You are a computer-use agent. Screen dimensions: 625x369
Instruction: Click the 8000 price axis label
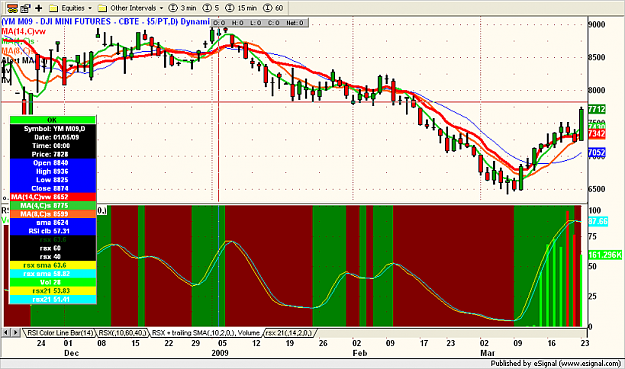tap(597, 90)
